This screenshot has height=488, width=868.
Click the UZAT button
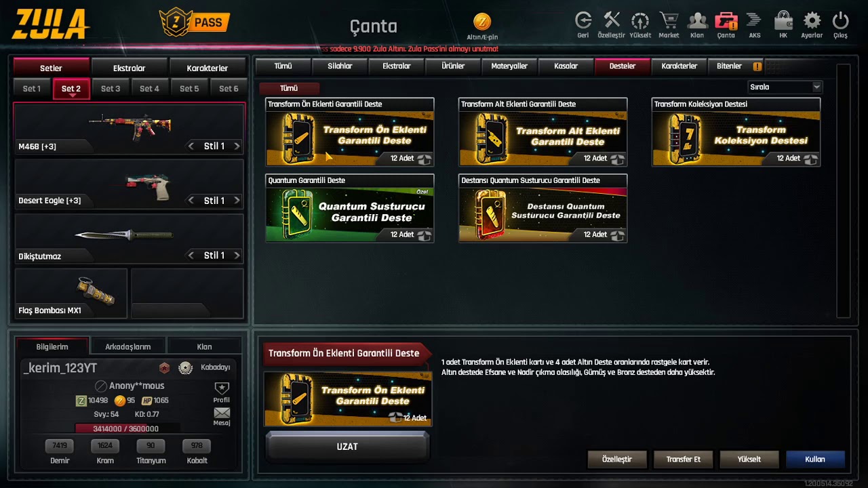[347, 447]
